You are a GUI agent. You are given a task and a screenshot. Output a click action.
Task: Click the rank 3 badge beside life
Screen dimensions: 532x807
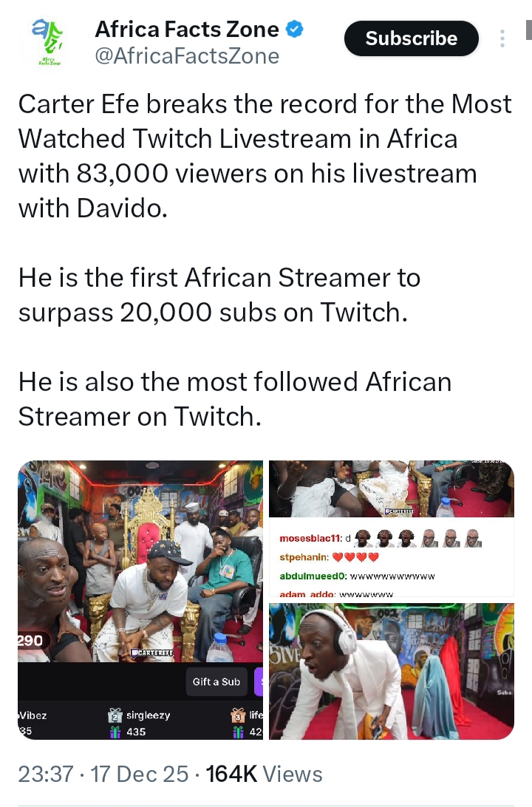(x=238, y=715)
